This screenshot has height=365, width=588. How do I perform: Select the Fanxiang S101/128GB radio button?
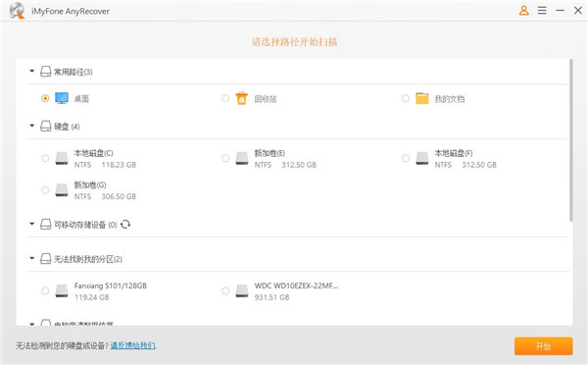click(45, 291)
